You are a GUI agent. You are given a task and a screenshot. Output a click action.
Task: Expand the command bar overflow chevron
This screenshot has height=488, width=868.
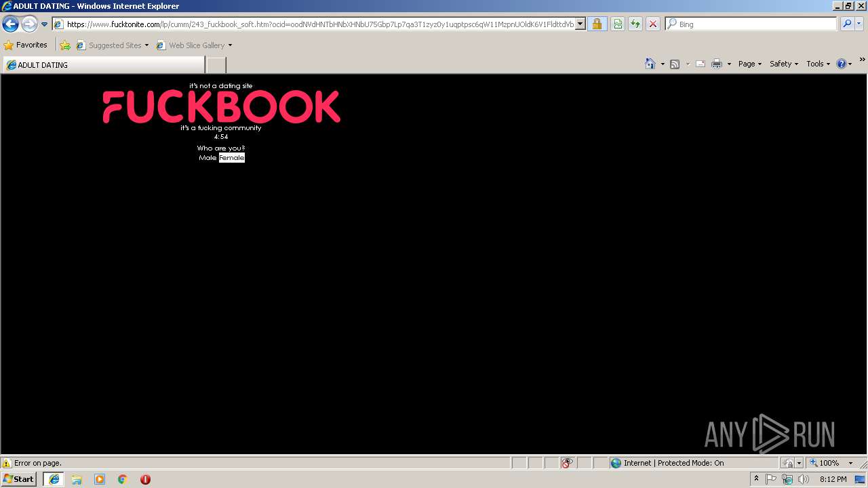(862, 60)
